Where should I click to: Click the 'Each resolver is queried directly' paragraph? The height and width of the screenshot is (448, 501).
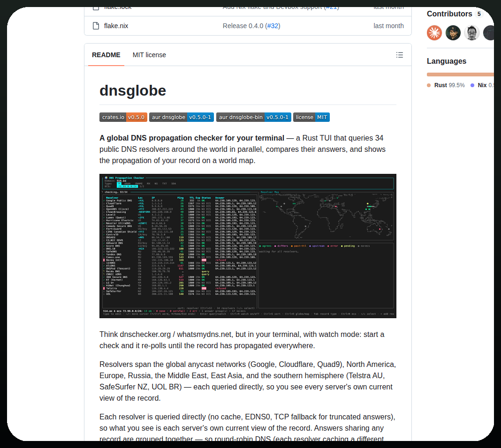[x=248, y=427]
